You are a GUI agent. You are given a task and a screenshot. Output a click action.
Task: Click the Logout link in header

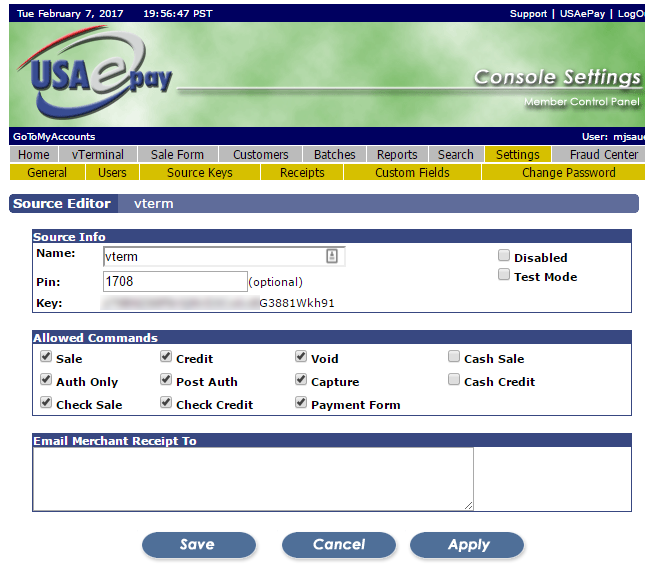pos(631,14)
